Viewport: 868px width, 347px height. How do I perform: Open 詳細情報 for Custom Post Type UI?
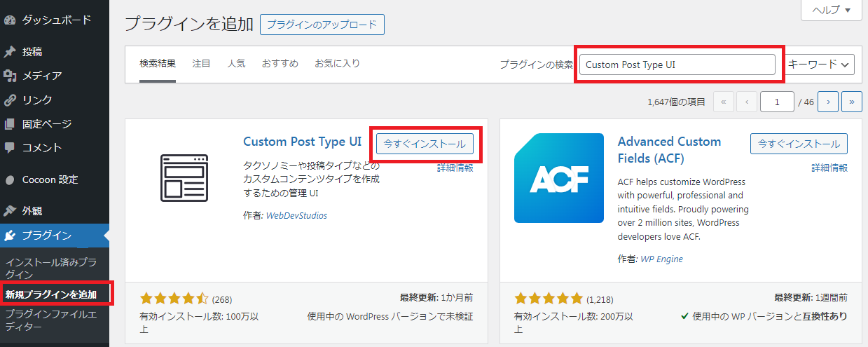[x=455, y=168]
